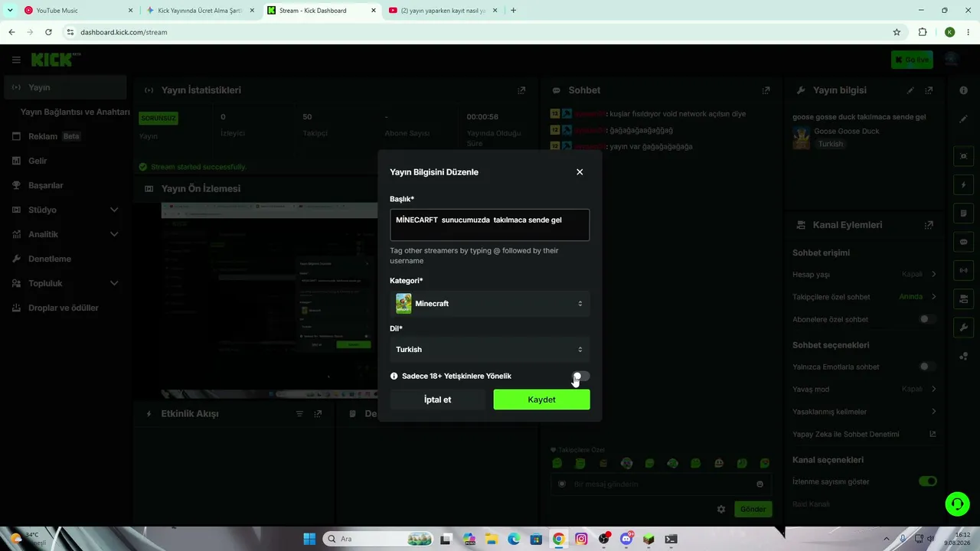Open Denetleme in sidebar
This screenshot has width=980, height=551.
65,259
